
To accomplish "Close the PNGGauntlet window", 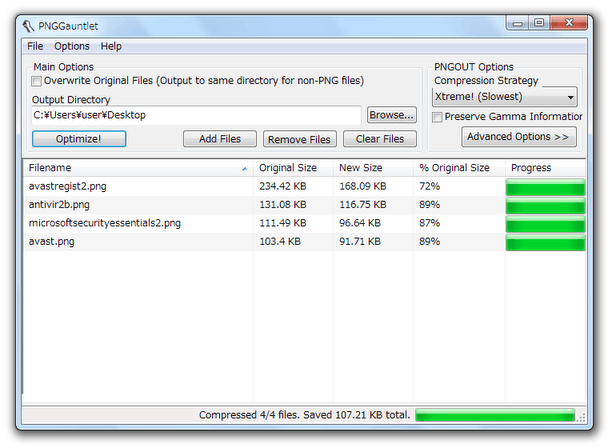I will [x=569, y=23].
